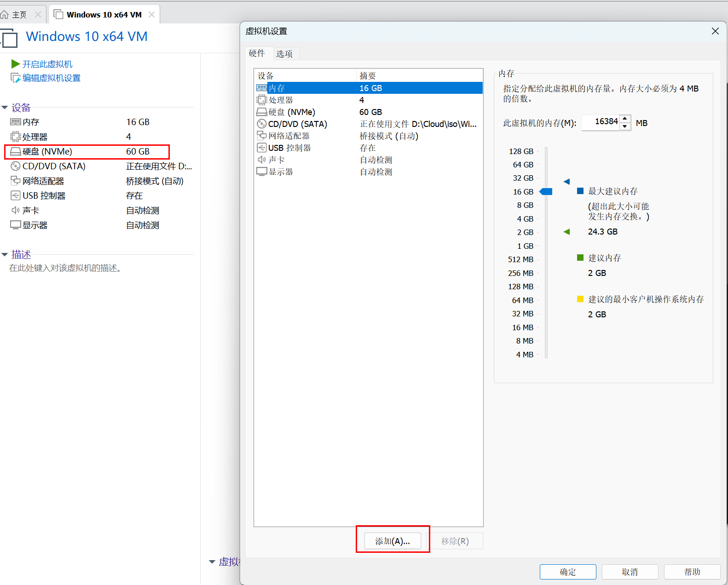Click the green recommended memory marker
Screen dimensions: 728x585
point(567,232)
